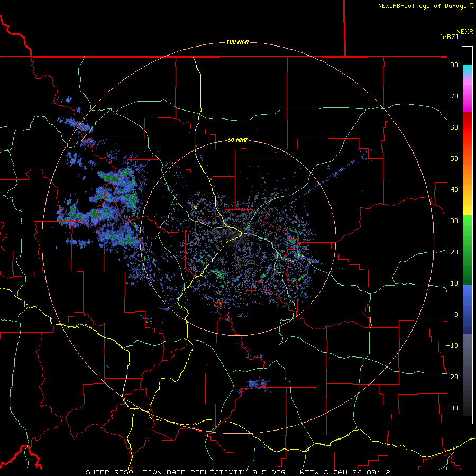The image size is (476, 476).
Task: Click the 20 value on dBZ scale
Action: point(454,252)
